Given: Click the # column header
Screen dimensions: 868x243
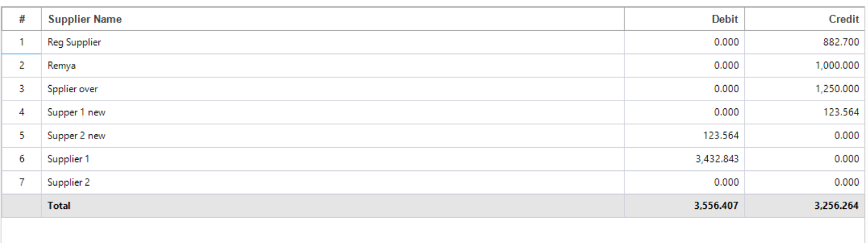Looking at the screenshot, I should 21,19.
